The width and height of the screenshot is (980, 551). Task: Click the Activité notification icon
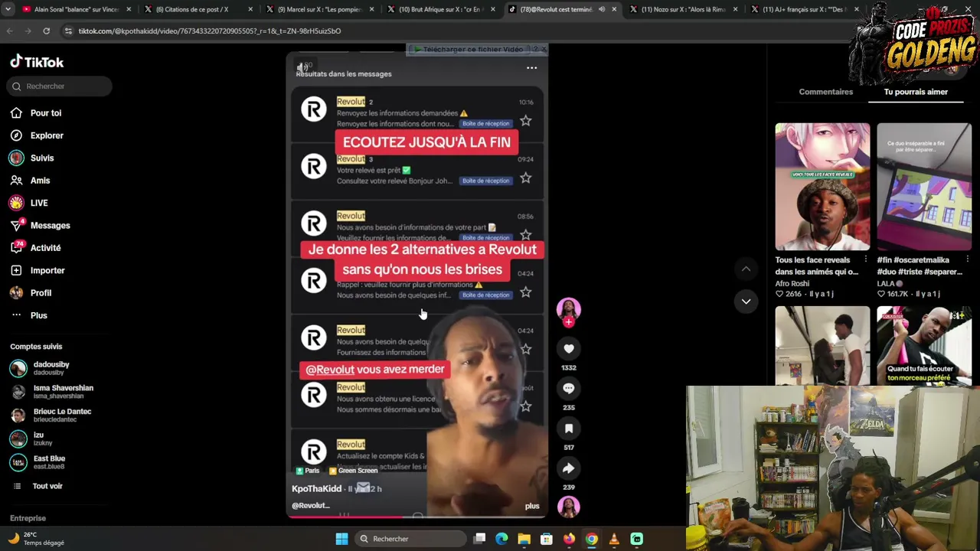16,247
